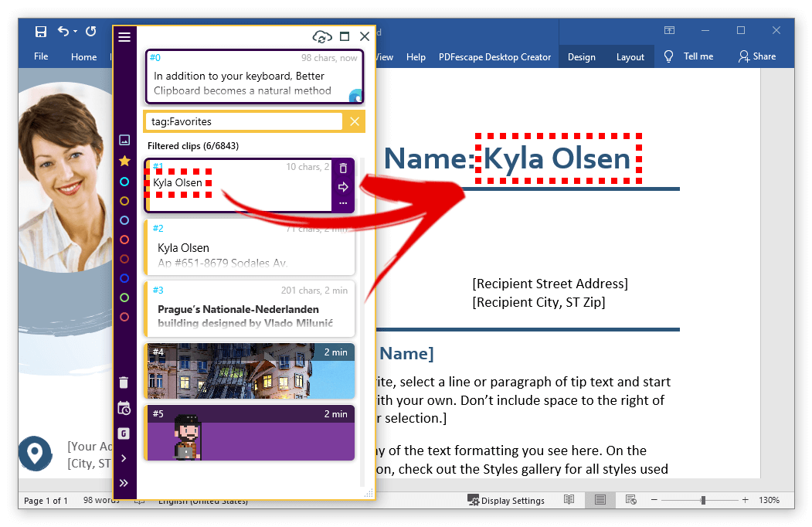
Task: Open the Undo history dropdown arrow
Action: click(x=76, y=32)
